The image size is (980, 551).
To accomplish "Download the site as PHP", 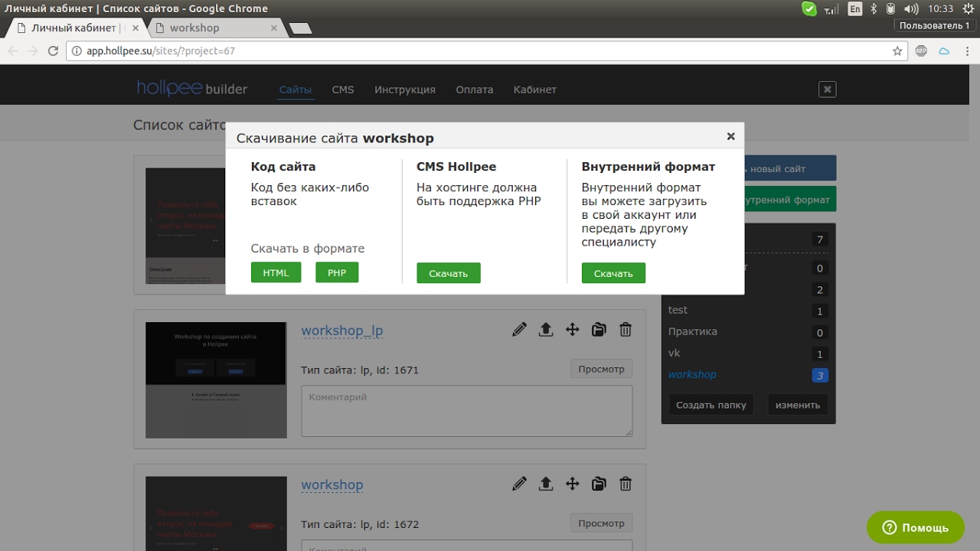I will coord(337,272).
